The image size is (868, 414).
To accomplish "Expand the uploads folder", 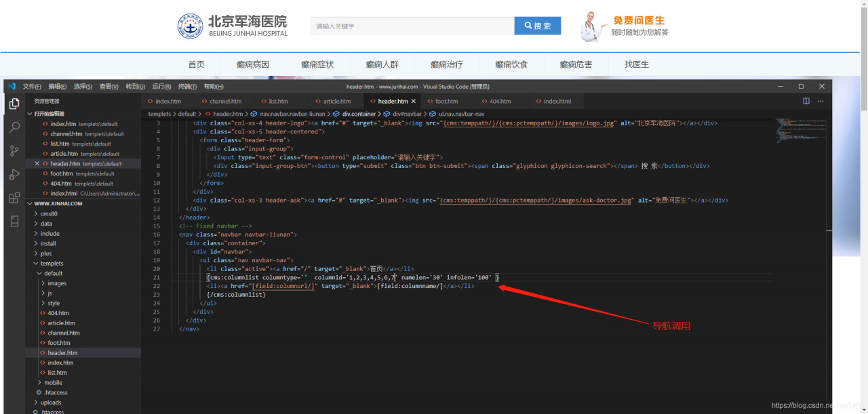I will click(x=51, y=402).
